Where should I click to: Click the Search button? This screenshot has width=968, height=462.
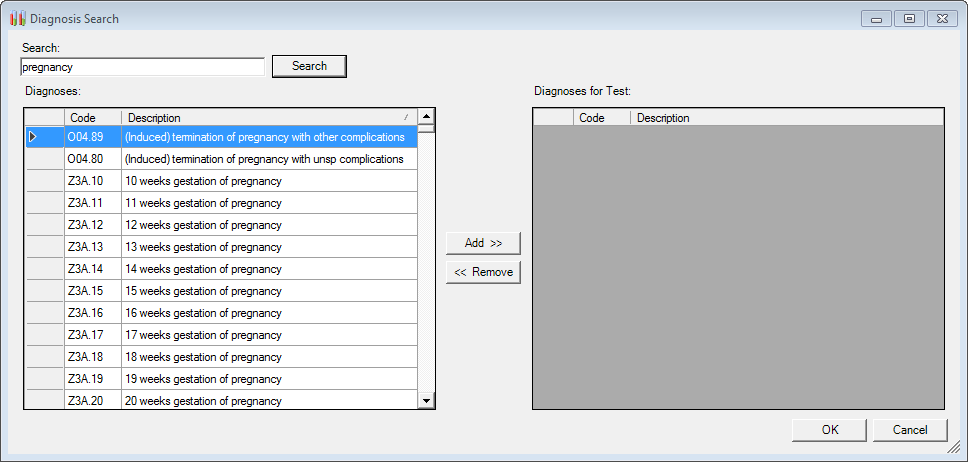309,66
